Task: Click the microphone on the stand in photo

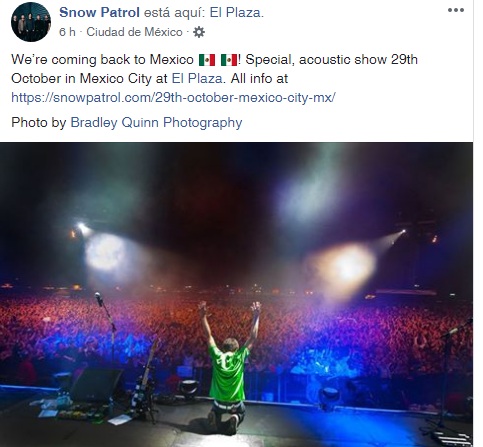Action: (x=99, y=299)
